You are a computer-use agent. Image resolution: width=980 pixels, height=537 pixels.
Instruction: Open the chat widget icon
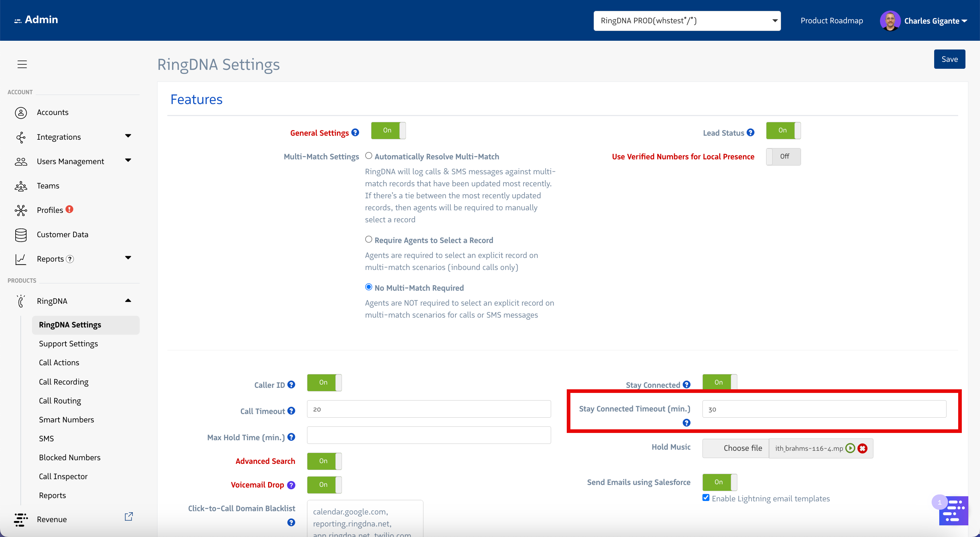pos(953,510)
